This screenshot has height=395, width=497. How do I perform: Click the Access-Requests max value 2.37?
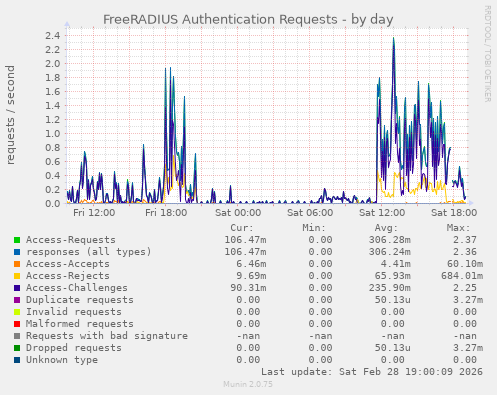[x=465, y=240]
